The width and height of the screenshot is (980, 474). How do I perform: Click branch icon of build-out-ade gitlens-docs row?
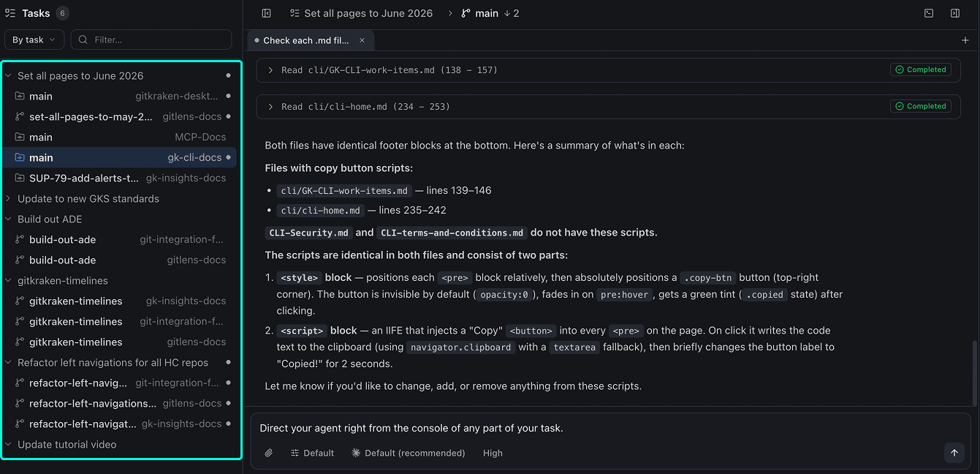point(20,260)
